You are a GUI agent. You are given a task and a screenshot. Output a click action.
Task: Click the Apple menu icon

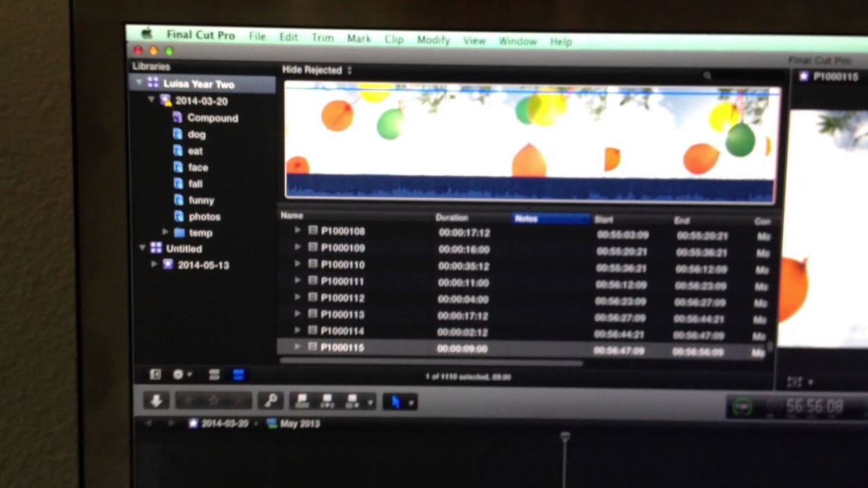coord(146,34)
